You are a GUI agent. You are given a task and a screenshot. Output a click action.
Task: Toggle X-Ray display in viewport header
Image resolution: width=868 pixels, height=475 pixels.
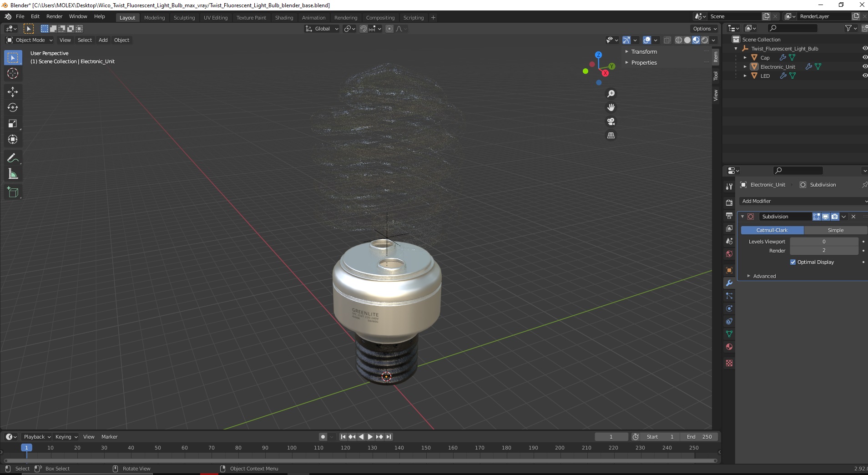coord(667,40)
